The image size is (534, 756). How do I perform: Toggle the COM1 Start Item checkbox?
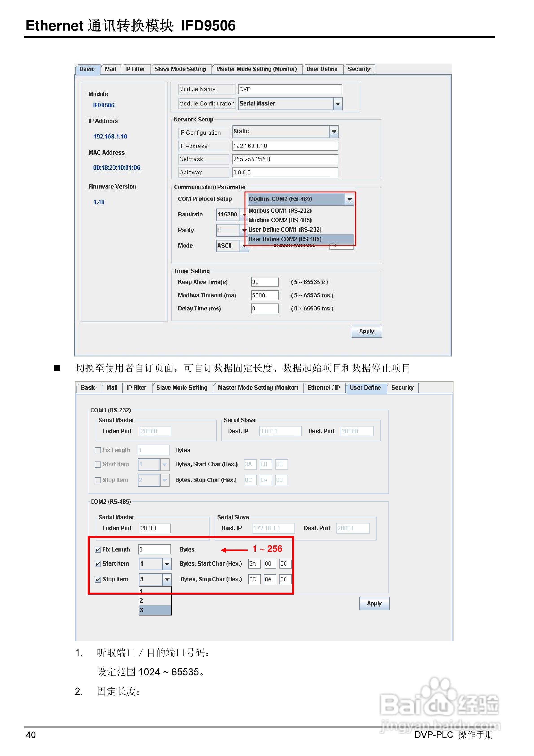[98, 464]
